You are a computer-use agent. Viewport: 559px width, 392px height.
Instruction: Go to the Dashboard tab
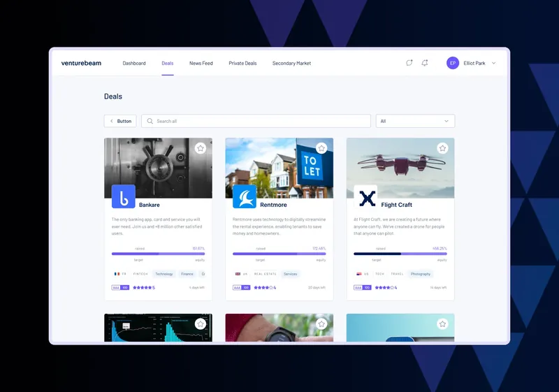click(x=134, y=64)
